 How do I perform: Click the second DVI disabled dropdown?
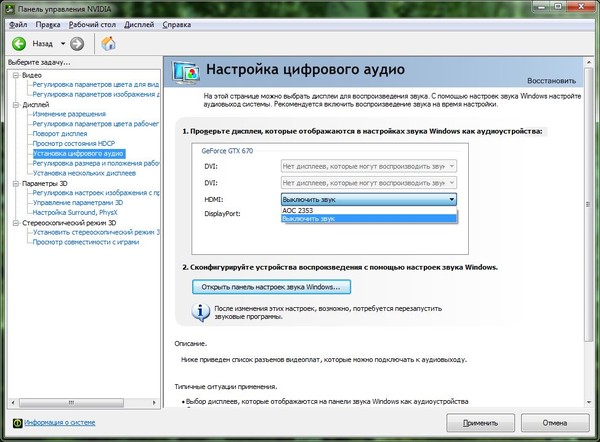(368, 183)
